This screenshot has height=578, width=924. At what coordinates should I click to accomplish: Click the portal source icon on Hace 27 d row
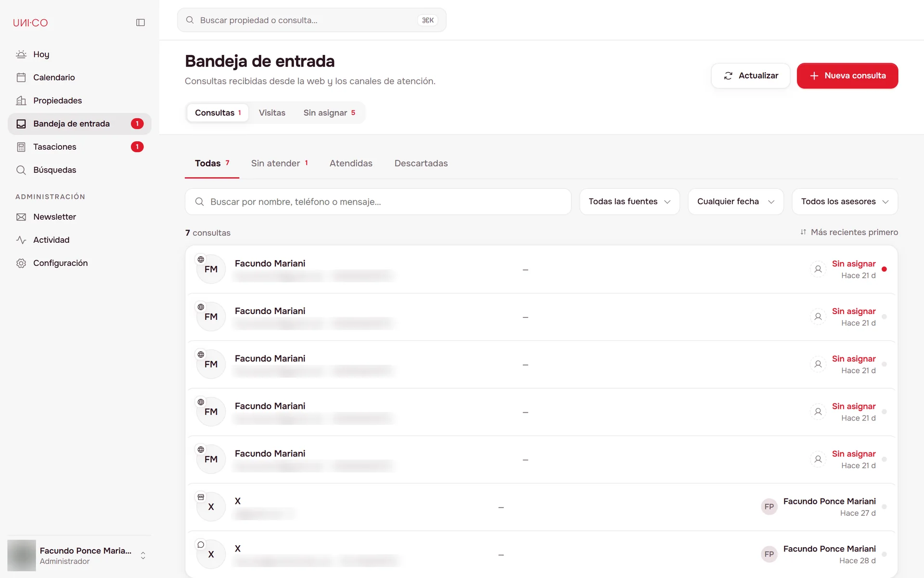201,497
